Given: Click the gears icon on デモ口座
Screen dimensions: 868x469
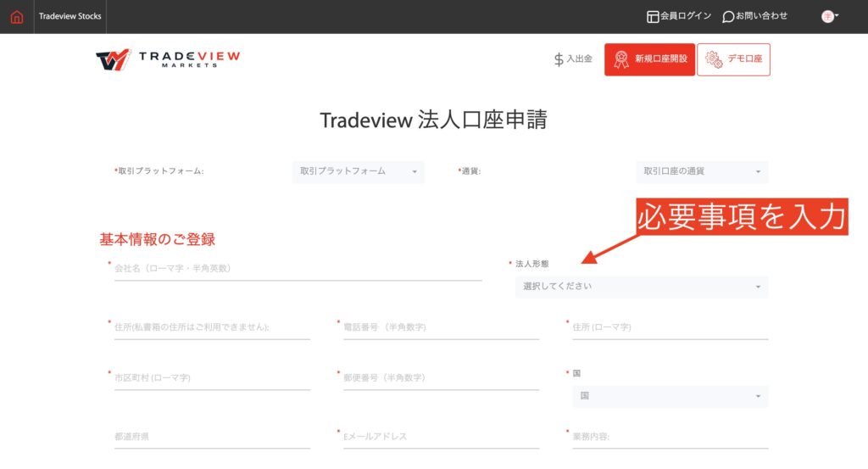Looking at the screenshot, I should [x=714, y=59].
